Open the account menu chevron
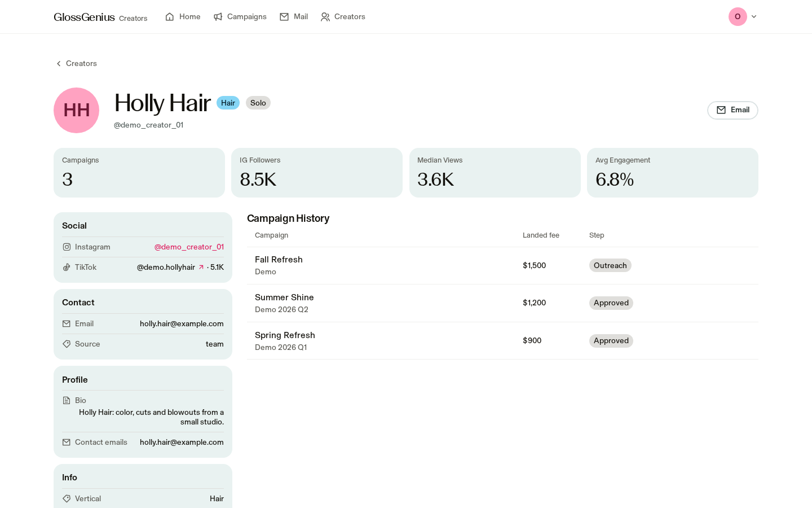The image size is (812, 508). point(754,17)
